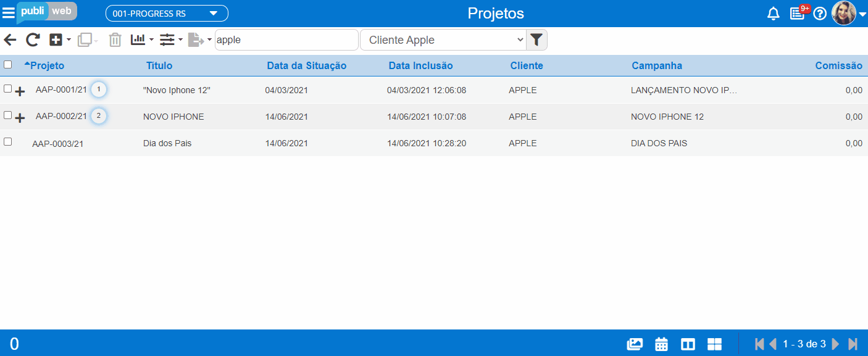Click the title "Novo Iphone 12"

(x=177, y=90)
